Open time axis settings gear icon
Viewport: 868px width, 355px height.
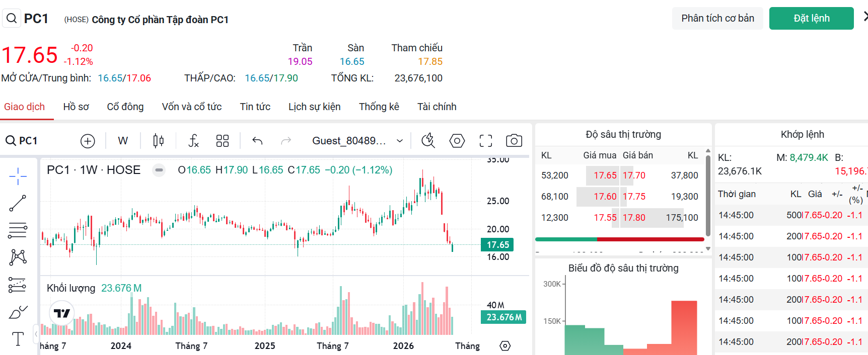(x=505, y=346)
